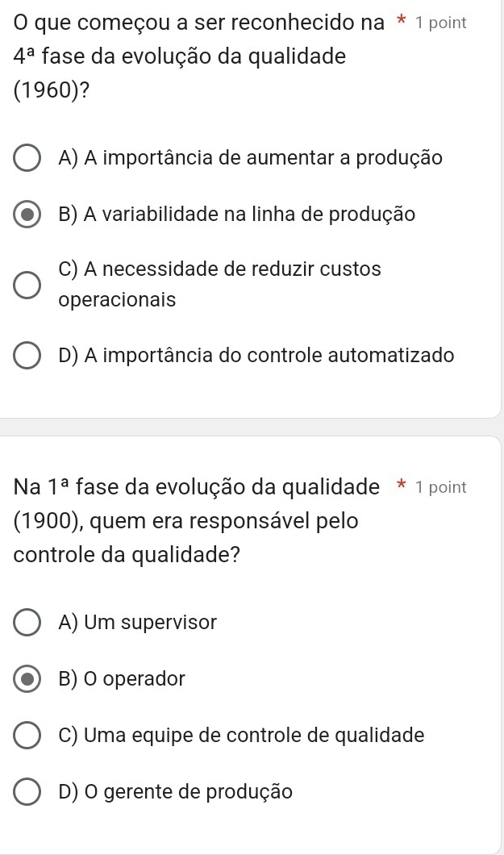Select radio button for 'A variabilidade na linha de produção'
The image size is (504, 855).
(28, 216)
